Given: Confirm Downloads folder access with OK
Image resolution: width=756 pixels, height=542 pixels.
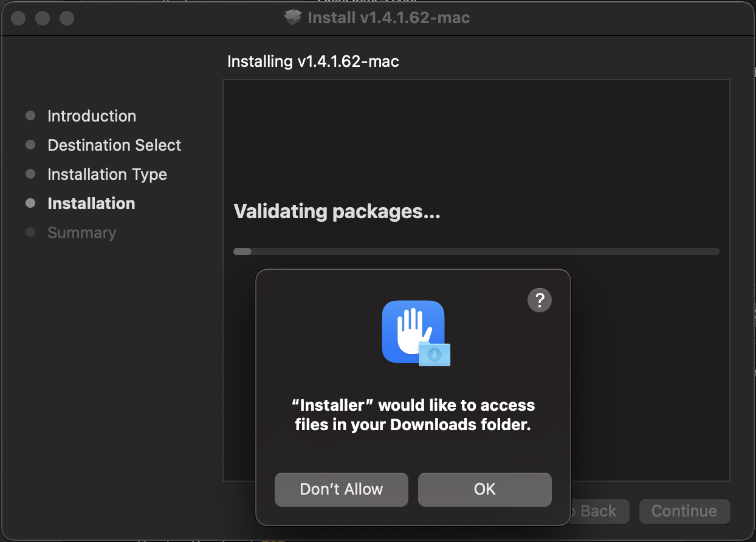Looking at the screenshot, I should tap(485, 490).
